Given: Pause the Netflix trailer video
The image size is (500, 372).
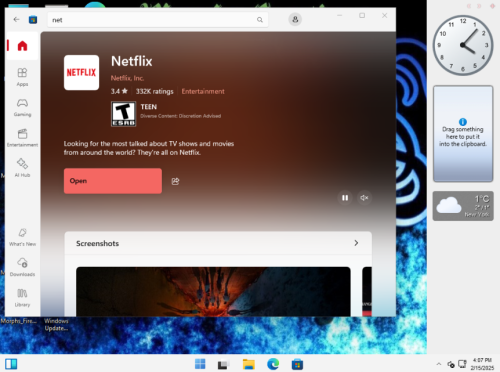Looking at the screenshot, I should [x=345, y=198].
